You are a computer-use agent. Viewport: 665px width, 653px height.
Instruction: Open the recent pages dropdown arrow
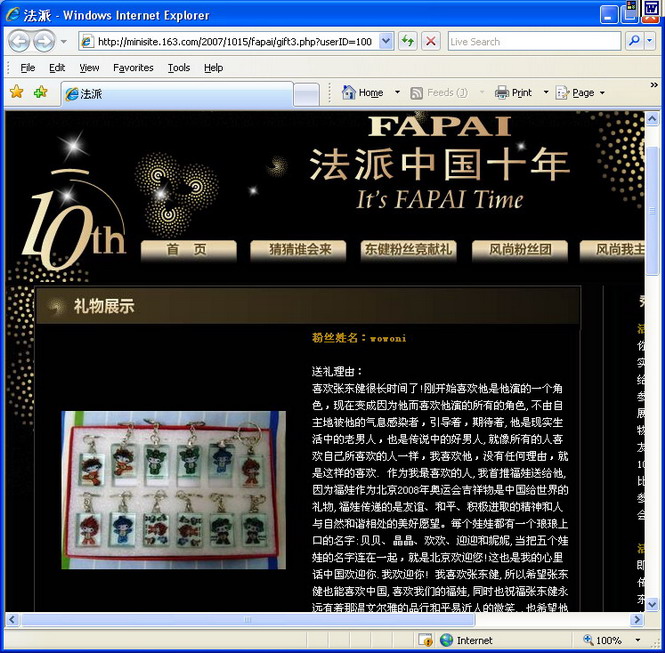pyautogui.click(x=64, y=42)
